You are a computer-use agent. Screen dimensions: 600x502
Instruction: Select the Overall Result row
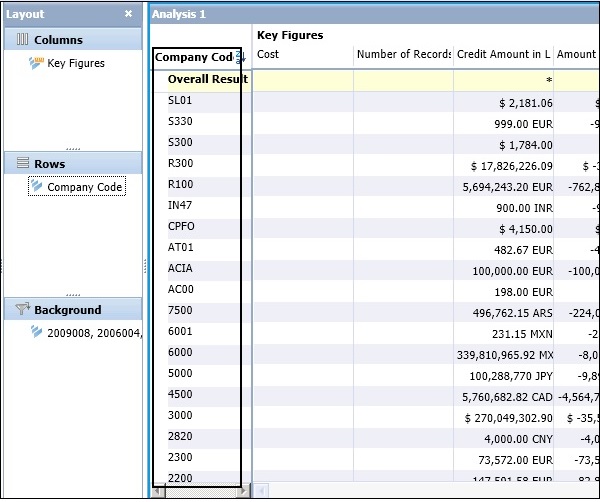click(207, 79)
